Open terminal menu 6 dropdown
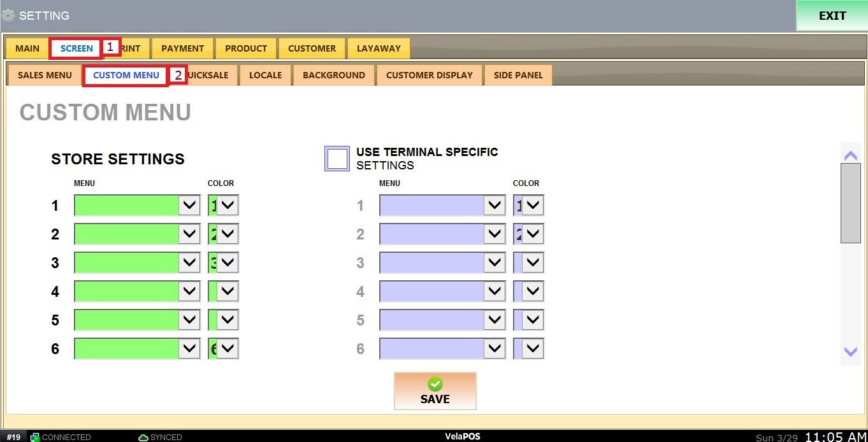This screenshot has height=442, width=868. [495, 348]
